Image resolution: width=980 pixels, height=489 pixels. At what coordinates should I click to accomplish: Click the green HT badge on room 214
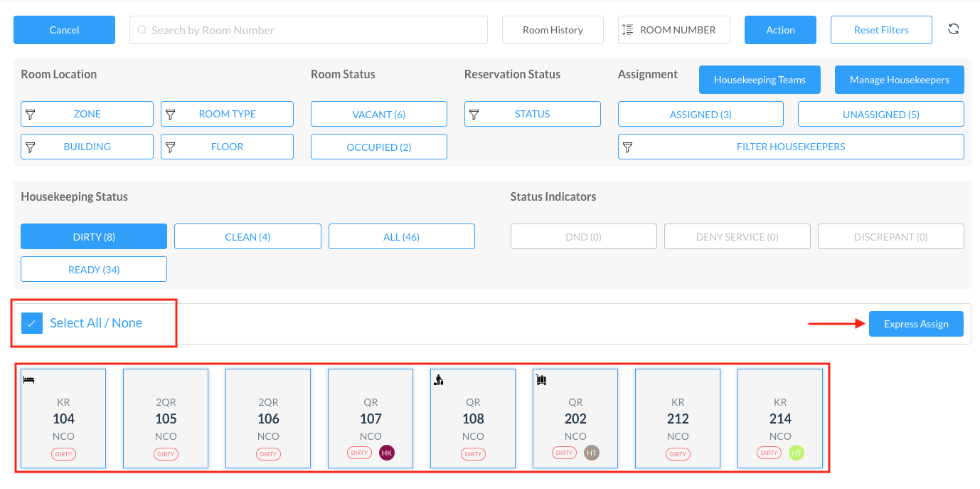pyautogui.click(x=797, y=453)
